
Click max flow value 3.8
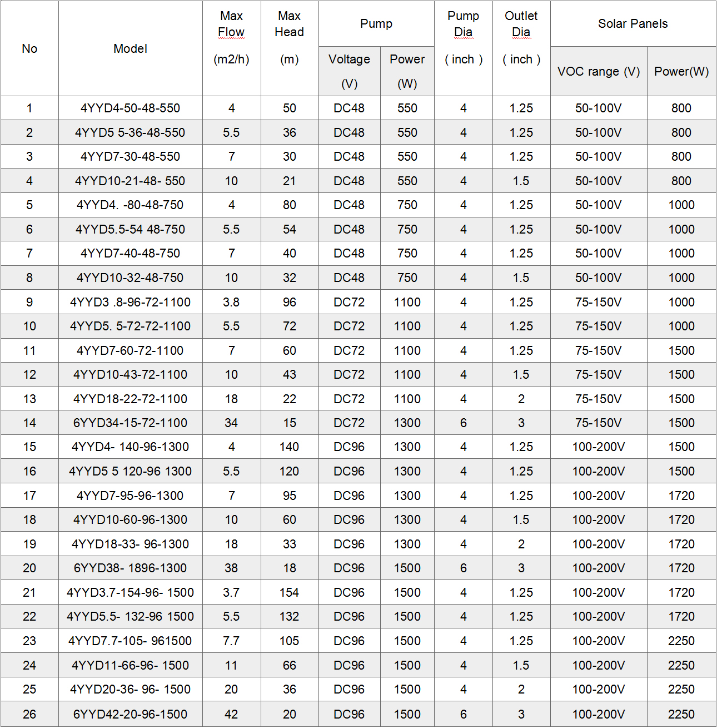[x=231, y=302]
